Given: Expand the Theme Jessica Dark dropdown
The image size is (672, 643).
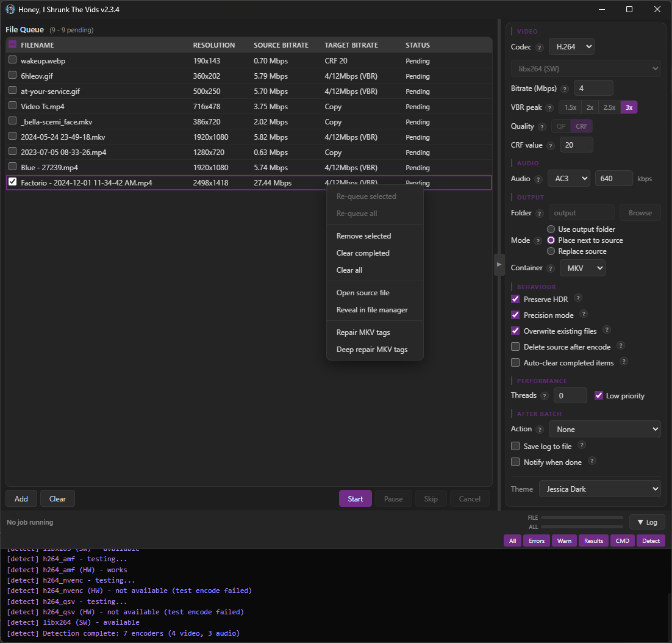Looking at the screenshot, I should tap(599, 489).
